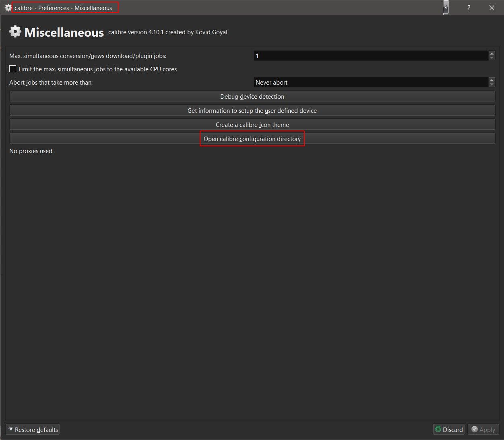The height and width of the screenshot is (440, 504).
Task: Click the Abort jobs that take more than label
Action: click(51, 83)
